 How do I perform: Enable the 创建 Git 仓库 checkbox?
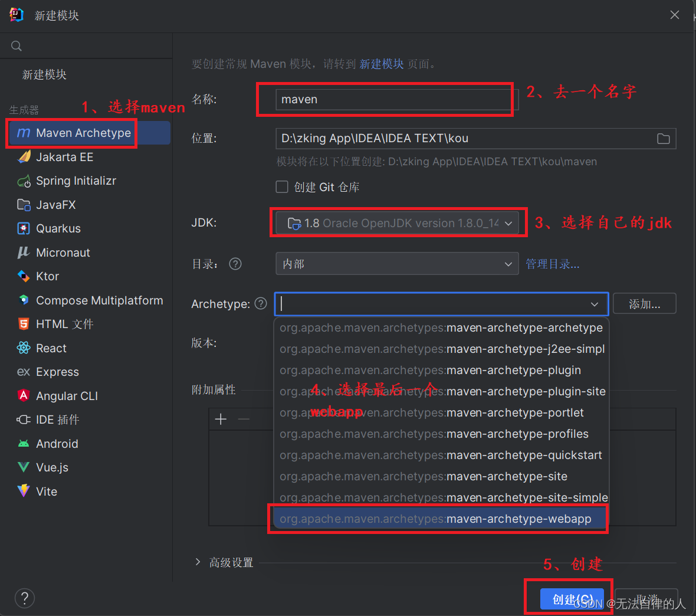coord(283,186)
